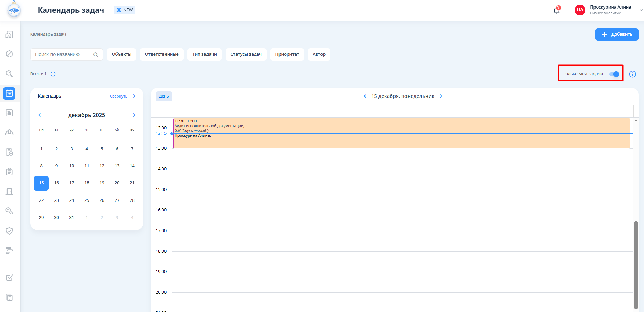644x312 pixels.
Task: Click the magnifier icon in the sidebar
Action: (10, 74)
